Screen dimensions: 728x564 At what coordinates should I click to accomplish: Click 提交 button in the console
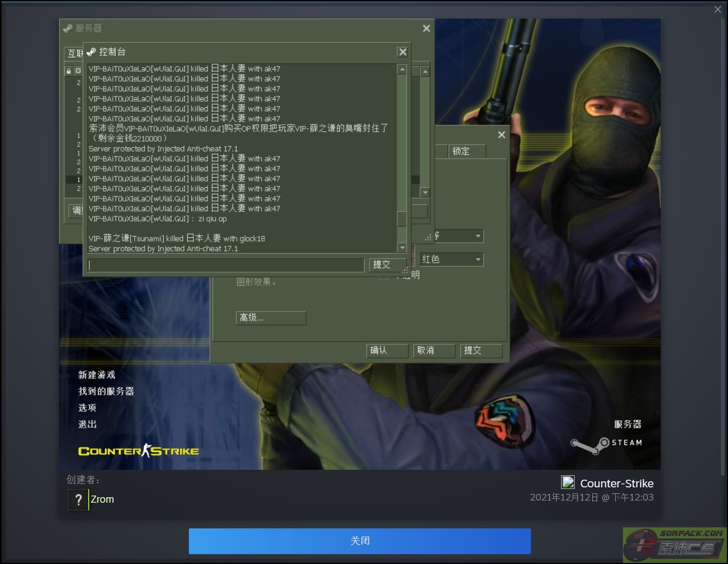click(388, 265)
